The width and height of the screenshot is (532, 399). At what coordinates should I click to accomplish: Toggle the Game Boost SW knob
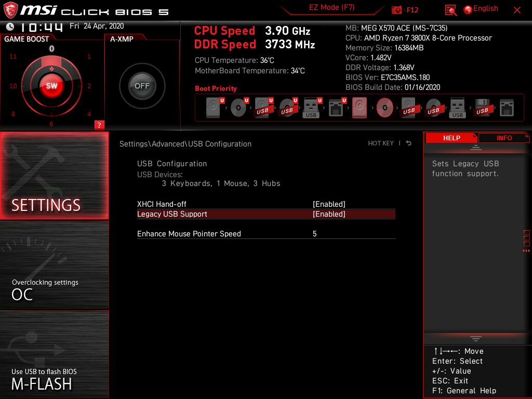coord(51,86)
